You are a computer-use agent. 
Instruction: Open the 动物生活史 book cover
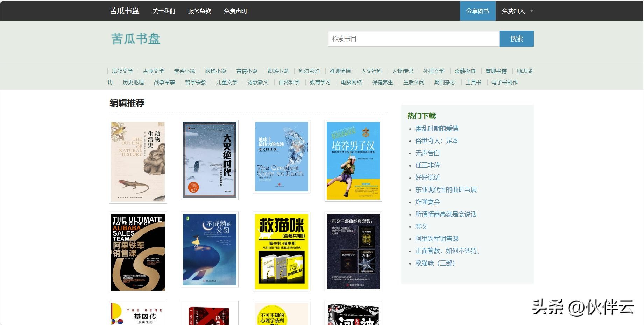[138, 161]
